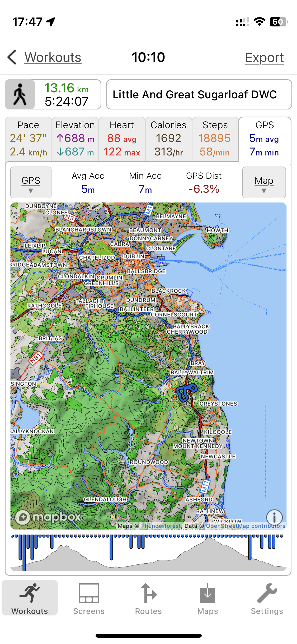Open the map info button
Viewport: 297px width, 644px height.
coord(274,517)
